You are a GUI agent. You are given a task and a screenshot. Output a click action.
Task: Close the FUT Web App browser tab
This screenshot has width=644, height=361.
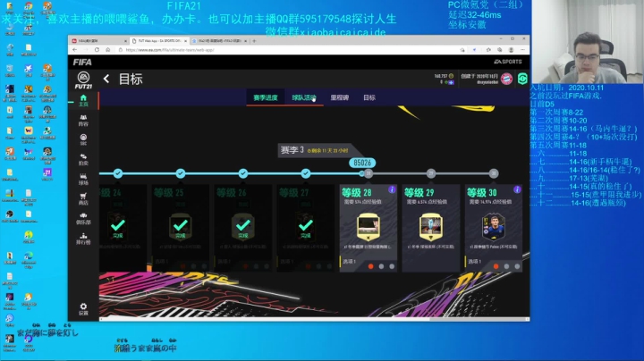[186, 40]
